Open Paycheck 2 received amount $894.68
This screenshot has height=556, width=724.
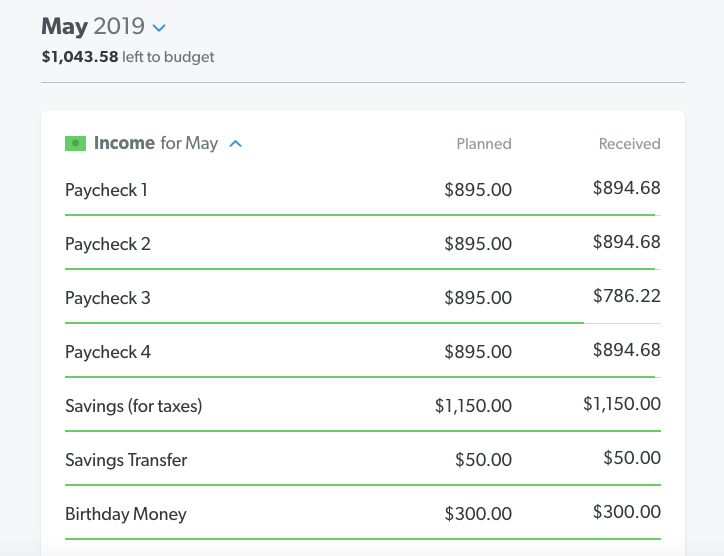pyautogui.click(x=626, y=242)
